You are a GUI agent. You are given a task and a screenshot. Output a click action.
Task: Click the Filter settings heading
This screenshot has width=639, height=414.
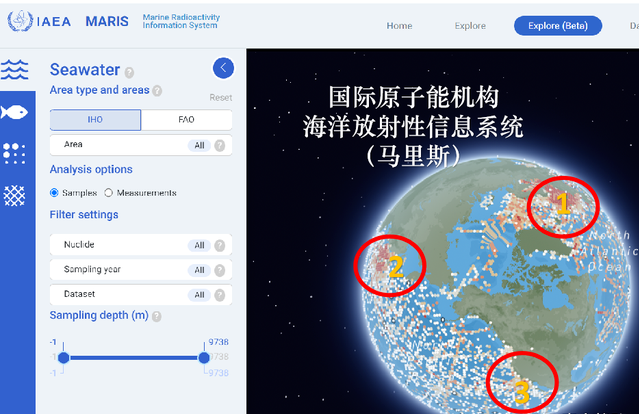(x=84, y=215)
